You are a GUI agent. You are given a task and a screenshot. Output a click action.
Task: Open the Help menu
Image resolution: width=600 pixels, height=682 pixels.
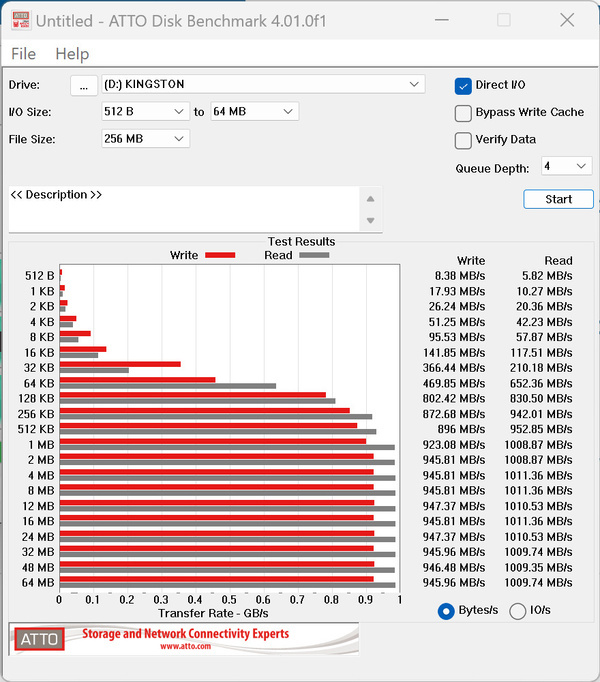point(72,54)
